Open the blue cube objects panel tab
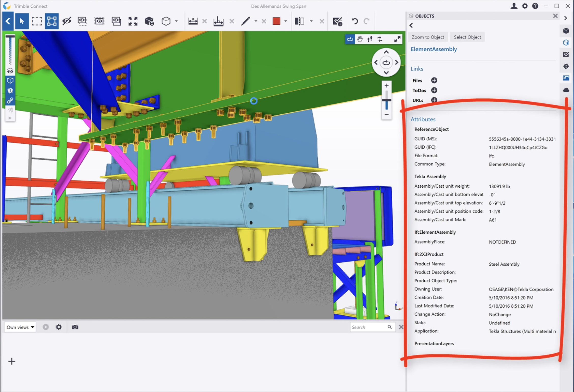 [x=566, y=42]
